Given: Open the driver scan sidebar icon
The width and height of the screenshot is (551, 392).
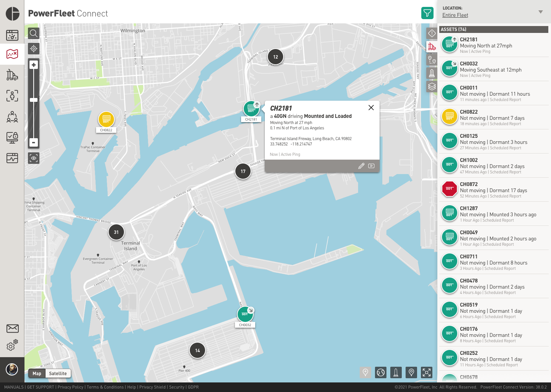Looking at the screenshot, I should point(12,95).
